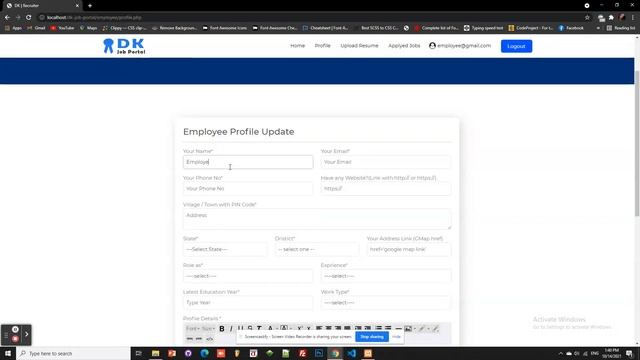Open the Profile menu item
640x360 pixels.
pos(322,46)
